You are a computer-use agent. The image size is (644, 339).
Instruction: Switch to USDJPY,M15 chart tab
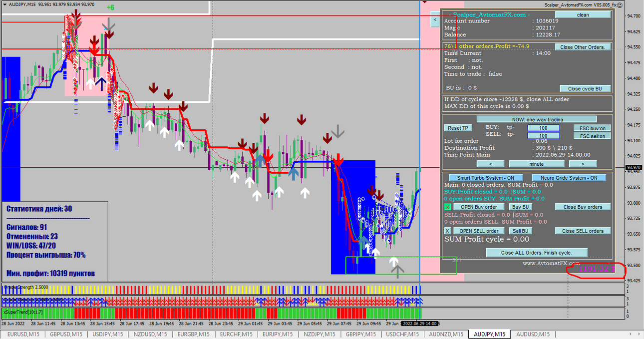point(108,334)
